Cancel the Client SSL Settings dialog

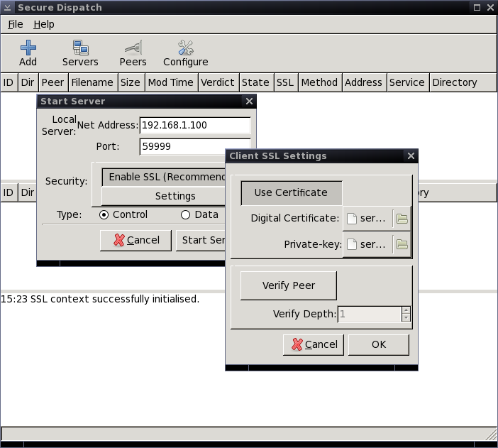point(314,344)
